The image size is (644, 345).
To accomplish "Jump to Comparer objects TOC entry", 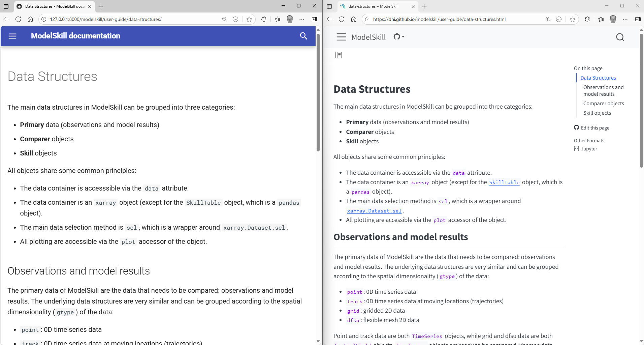I will pyautogui.click(x=604, y=104).
